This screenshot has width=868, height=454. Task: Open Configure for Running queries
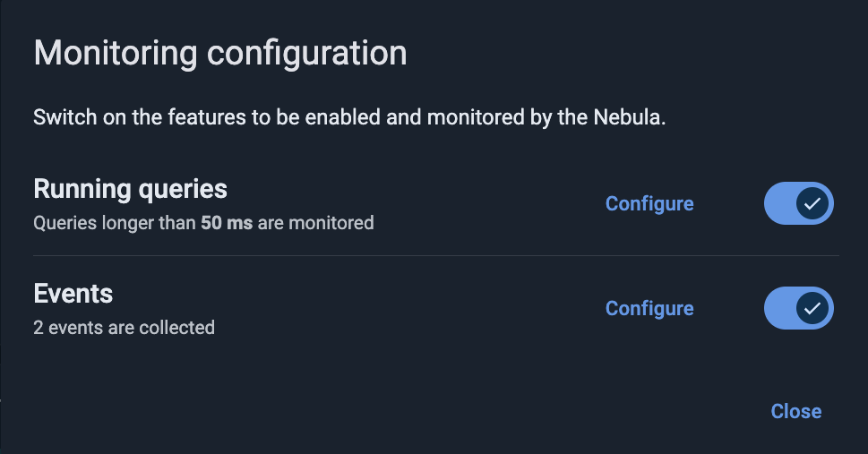(x=649, y=204)
